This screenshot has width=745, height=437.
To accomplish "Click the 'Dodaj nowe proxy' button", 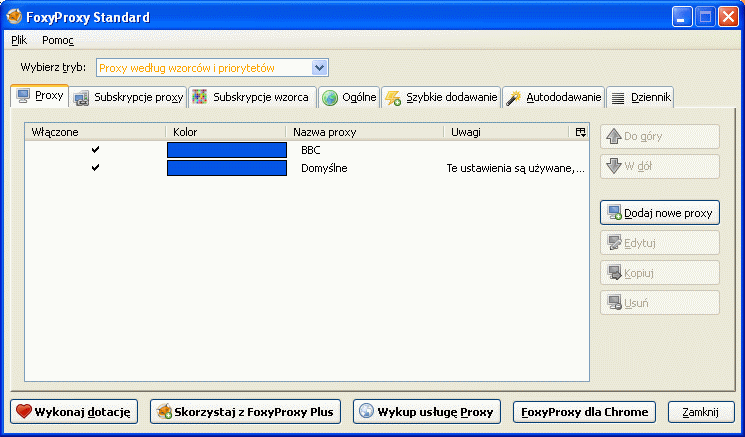I will coord(660,213).
